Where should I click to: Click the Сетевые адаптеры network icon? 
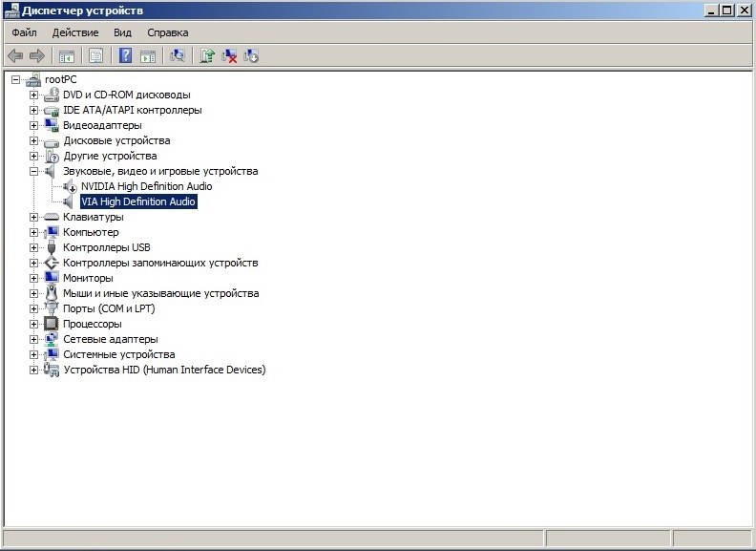click(x=52, y=339)
